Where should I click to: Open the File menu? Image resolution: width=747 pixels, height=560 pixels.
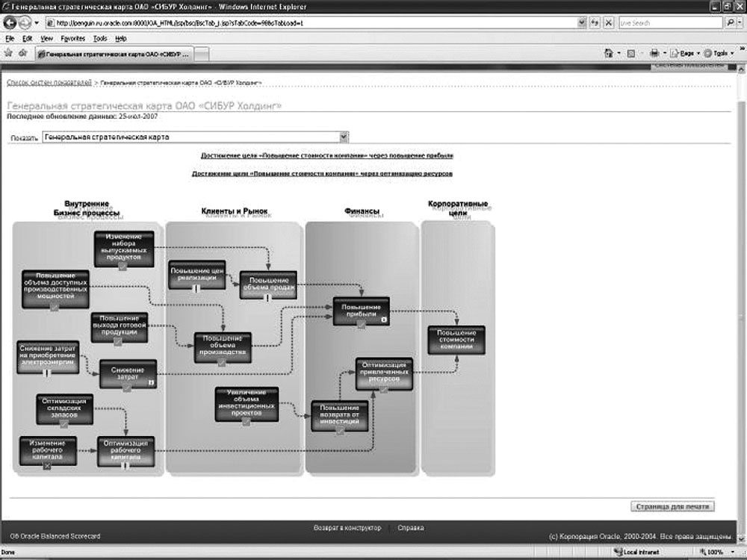[x=10, y=39]
